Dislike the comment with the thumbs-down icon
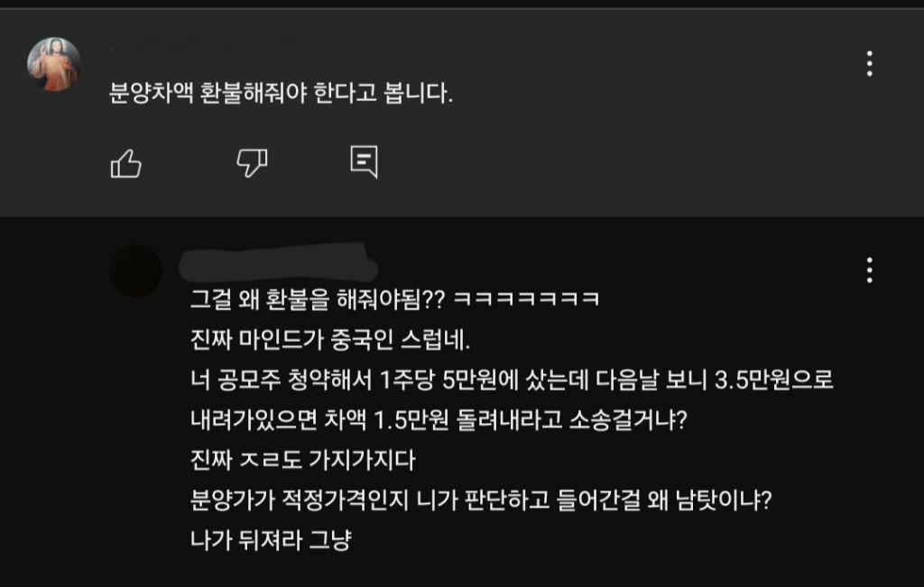This screenshot has width=924, height=587. tap(253, 162)
